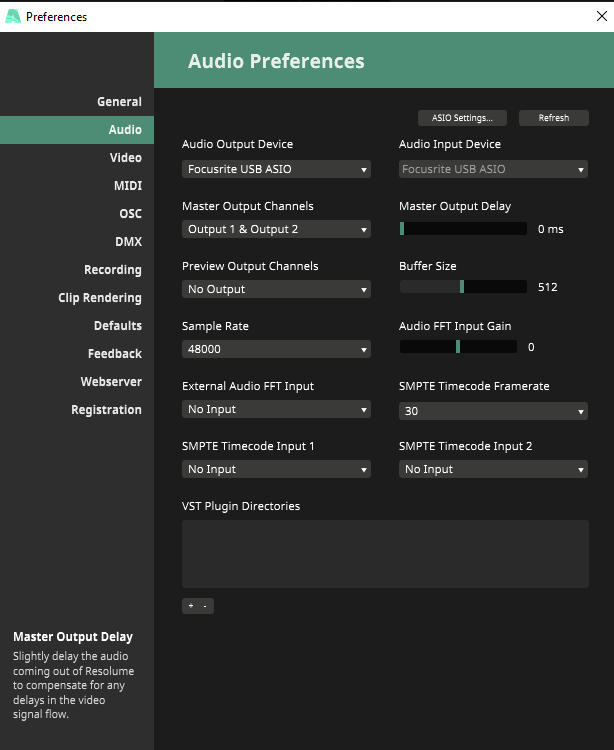
Task: Select the MIDI preferences tab
Action: point(127,186)
